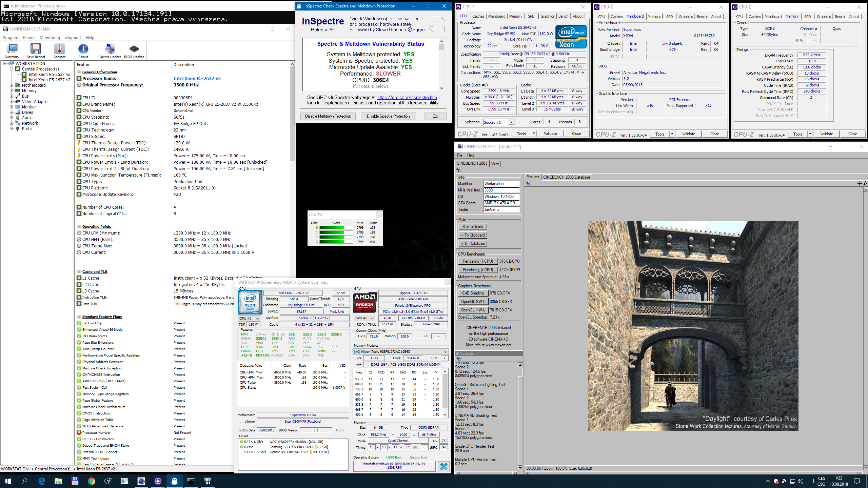Expand Memory node in HWiNFO tree
The width and height of the screenshot is (868, 488).
coord(11,91)
